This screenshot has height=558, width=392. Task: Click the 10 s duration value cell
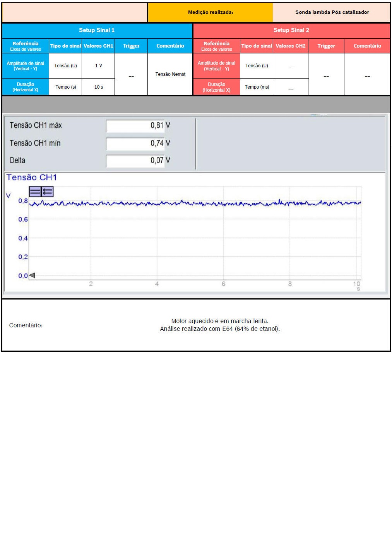click(98, 87)
